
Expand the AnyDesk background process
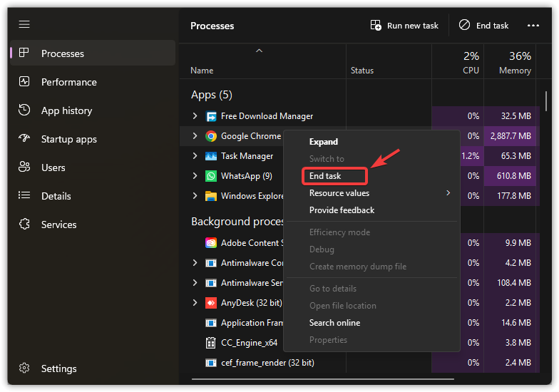tap(195, 303)
